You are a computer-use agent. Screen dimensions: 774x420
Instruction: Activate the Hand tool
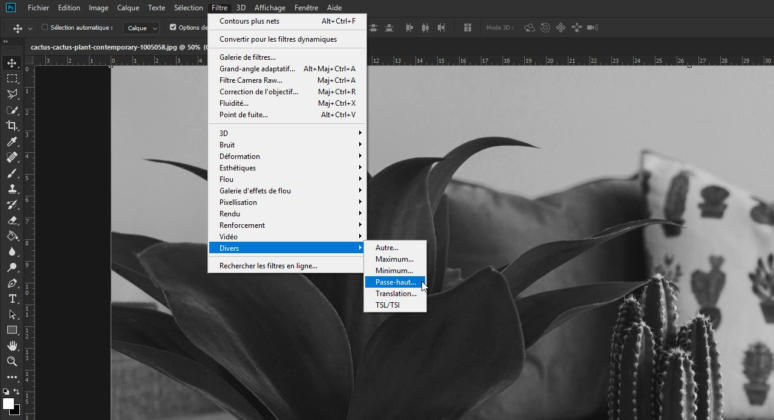[12, 345]
